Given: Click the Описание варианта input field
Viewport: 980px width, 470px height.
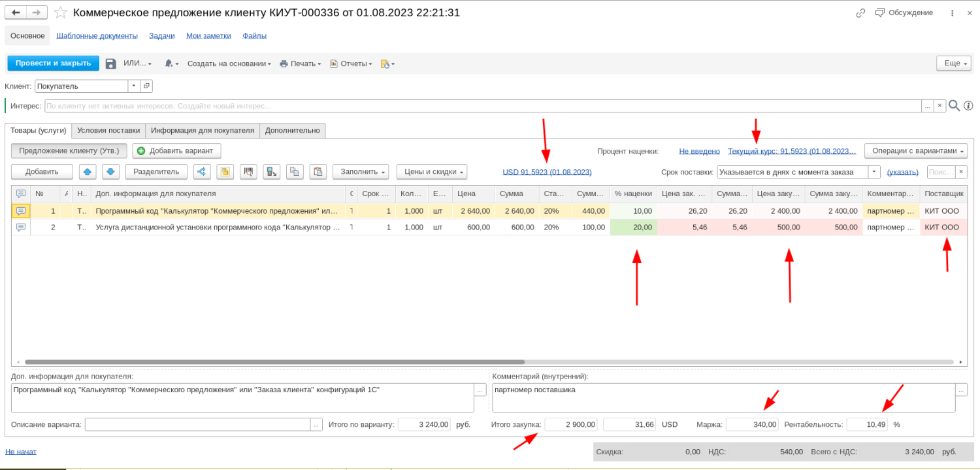Looking at the screenshot, I should click(x=197, y=424).
